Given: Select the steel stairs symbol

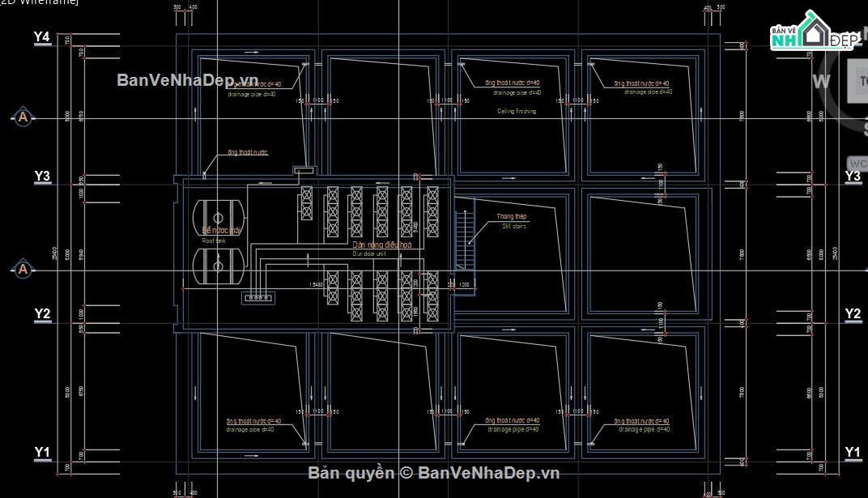Looking at the screenshot, I should pos(465,240).
